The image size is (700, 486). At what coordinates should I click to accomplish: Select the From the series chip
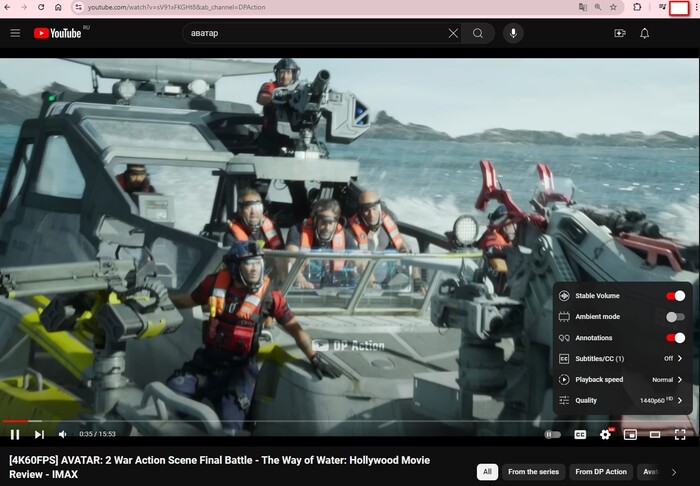(533, 472)
